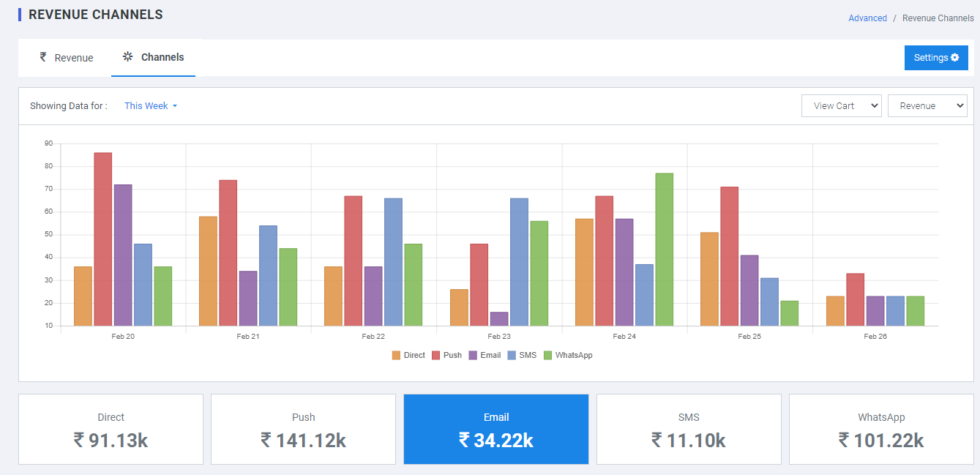The image size is (980, 475).
Task: Open the Settings button
Action: [935, 58]
